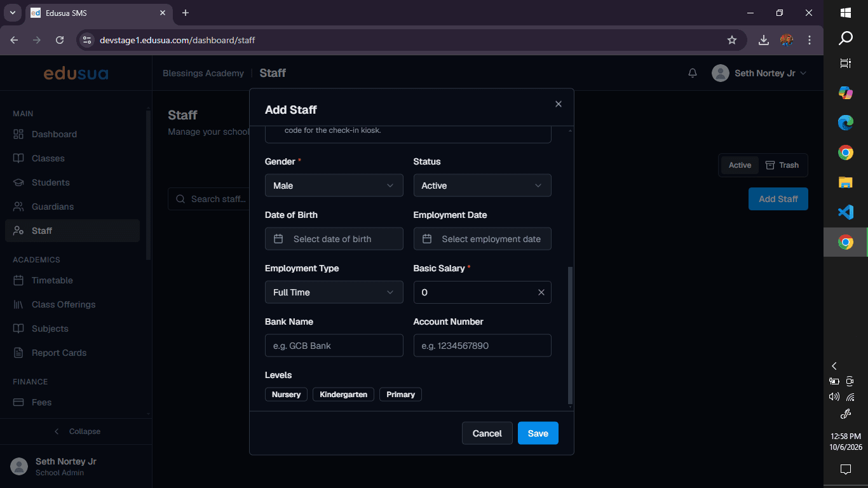
Task: Toggle the Kindergarten level chip
Action: click(x=343, y=395)
